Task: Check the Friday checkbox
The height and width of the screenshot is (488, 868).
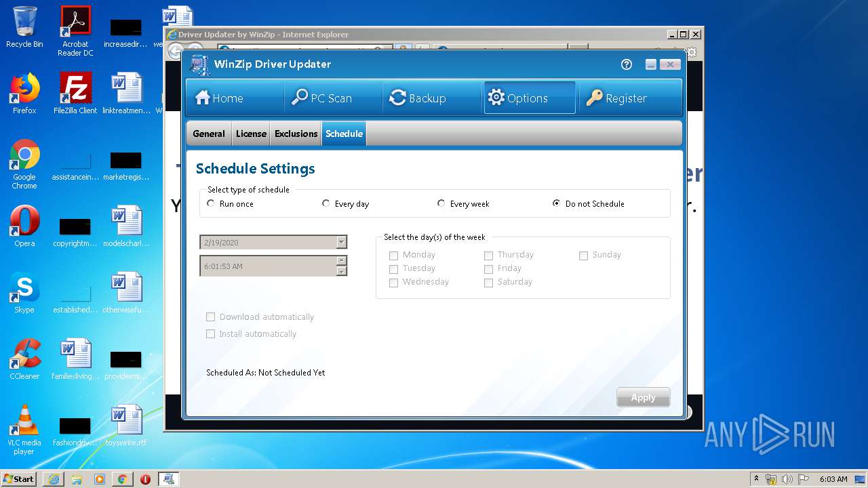Action: click(x=488, y=269)
